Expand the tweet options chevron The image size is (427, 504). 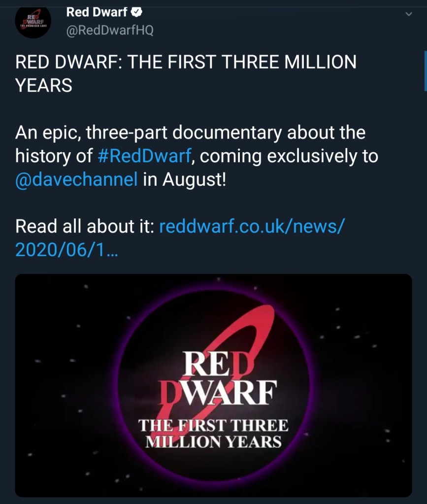click(409, 14)
